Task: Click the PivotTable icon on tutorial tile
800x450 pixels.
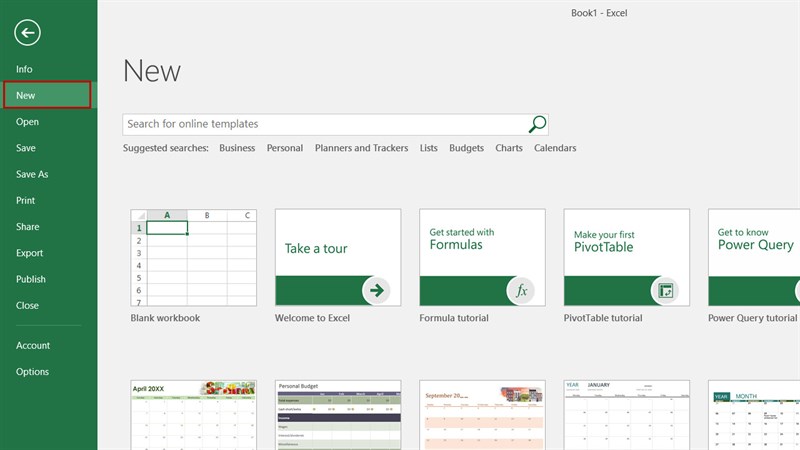Action: (x=665, y=290)
